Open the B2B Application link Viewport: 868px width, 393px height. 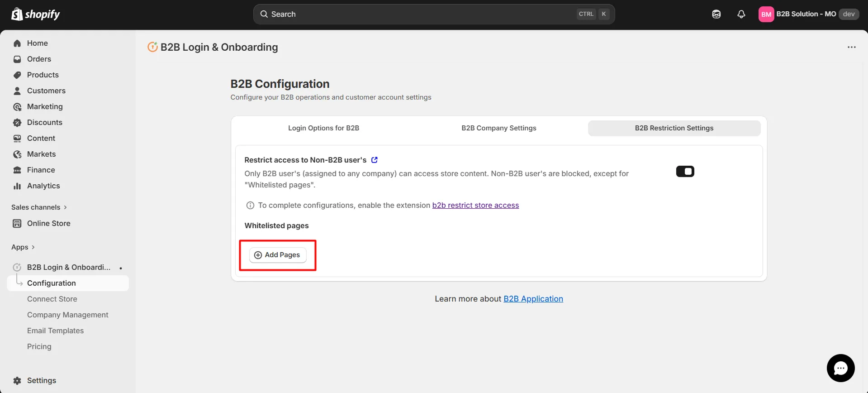(533, 299)
